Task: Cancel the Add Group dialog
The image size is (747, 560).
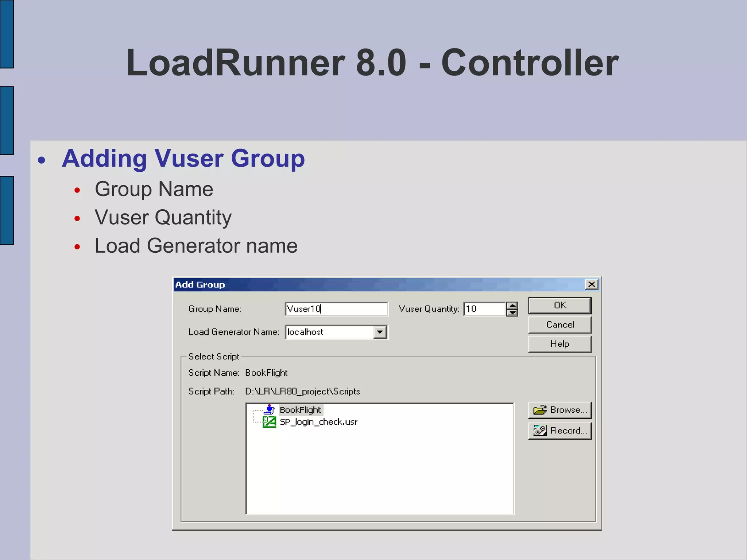Action: tap(560, 324)
